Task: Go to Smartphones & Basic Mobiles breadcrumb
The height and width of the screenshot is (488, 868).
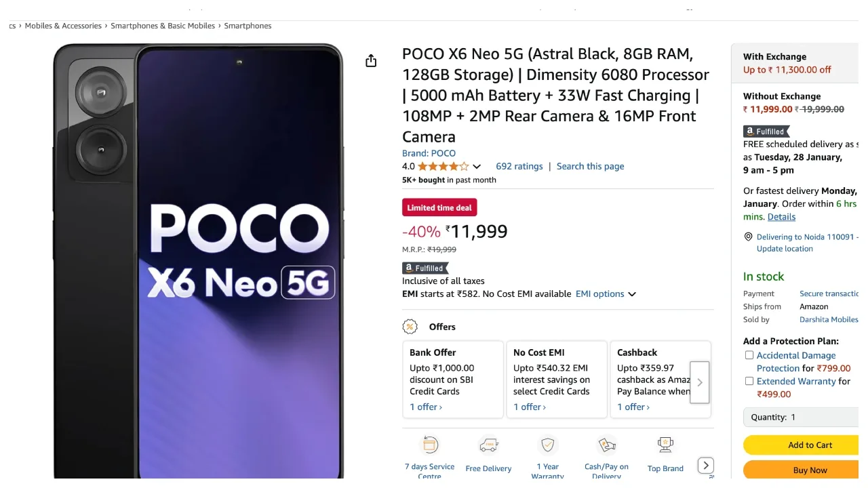Action: [x=163, y=26]
